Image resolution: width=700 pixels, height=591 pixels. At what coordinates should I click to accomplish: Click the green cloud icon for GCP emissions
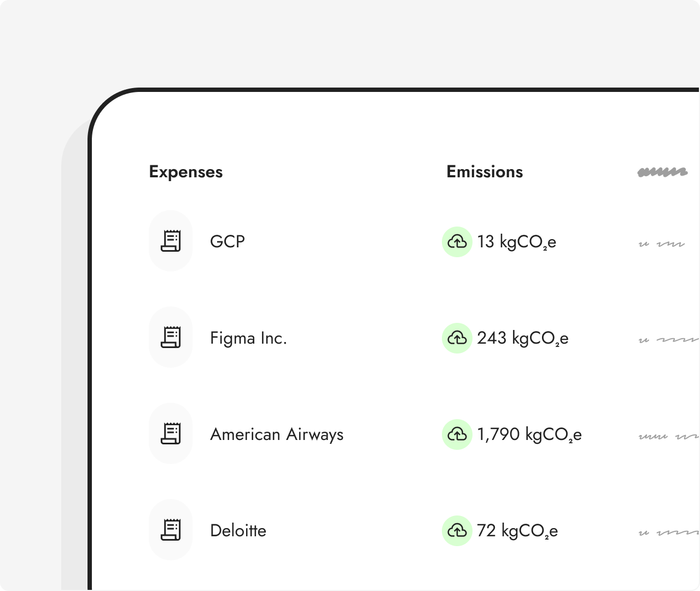[x=457, y=241]
